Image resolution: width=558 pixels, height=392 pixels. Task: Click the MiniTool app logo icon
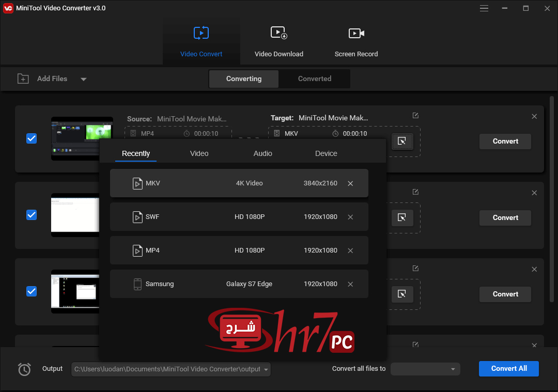[x=8, y=8]
